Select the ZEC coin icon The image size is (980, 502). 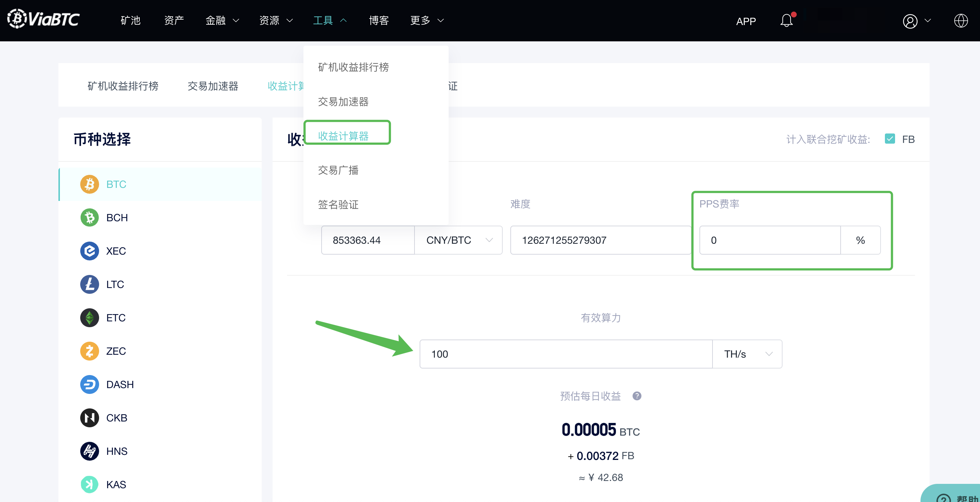tap(89, 351)
